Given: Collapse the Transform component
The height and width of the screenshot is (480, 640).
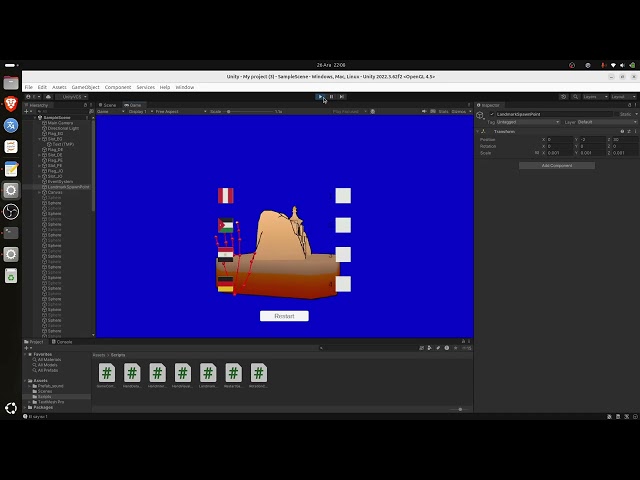Looking at the screenshot, I should [x=478, y=131].
